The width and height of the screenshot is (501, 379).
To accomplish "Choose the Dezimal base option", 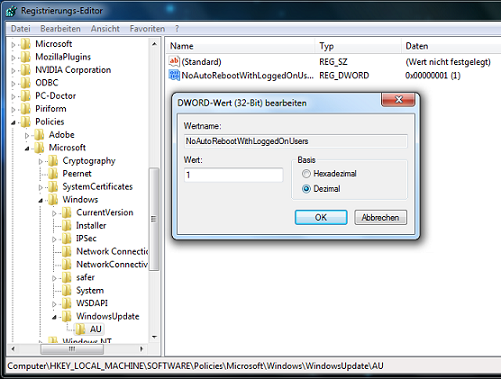I will (x=306, y=189).
